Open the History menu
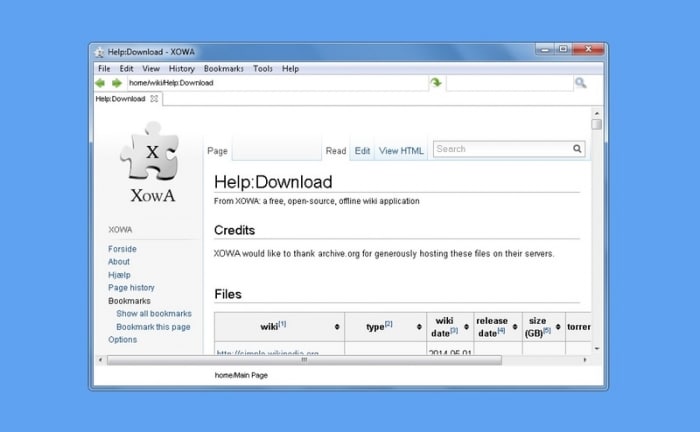The width and height of the screenshot is (700, 432). coord(182,69)
